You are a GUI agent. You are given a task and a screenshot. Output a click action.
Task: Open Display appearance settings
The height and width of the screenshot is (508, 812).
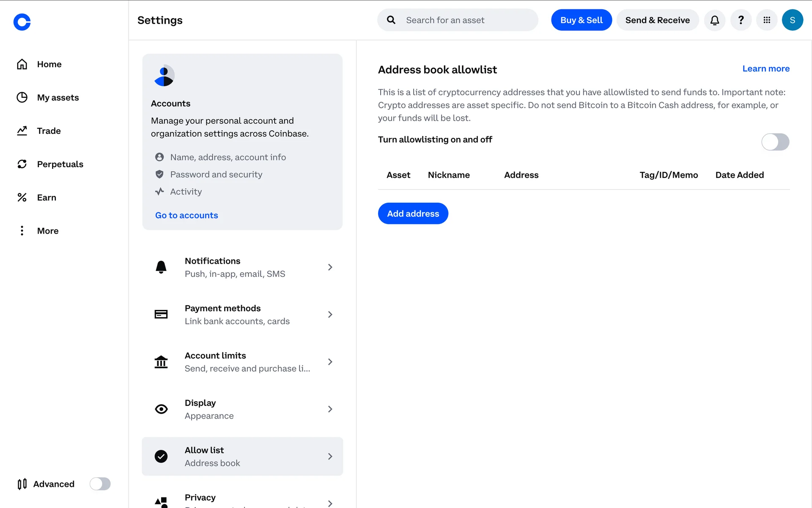(242, 409)
